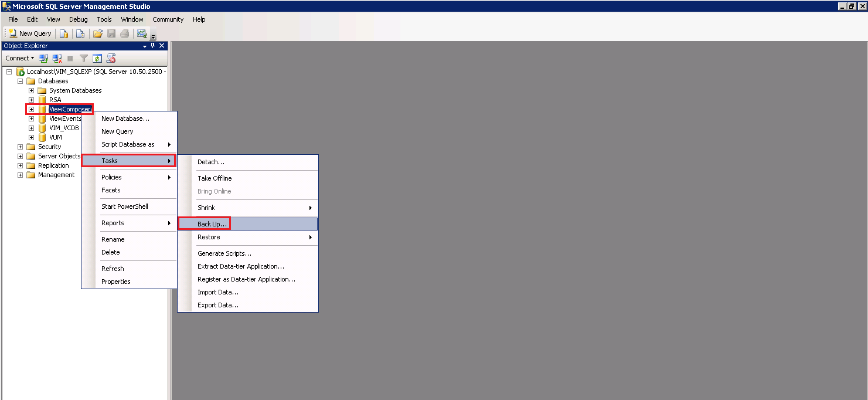The height and width of the screenshot is (400, 868).
Task: Click the Connect Object Explorer icon
Action: (x=43, y=58)
